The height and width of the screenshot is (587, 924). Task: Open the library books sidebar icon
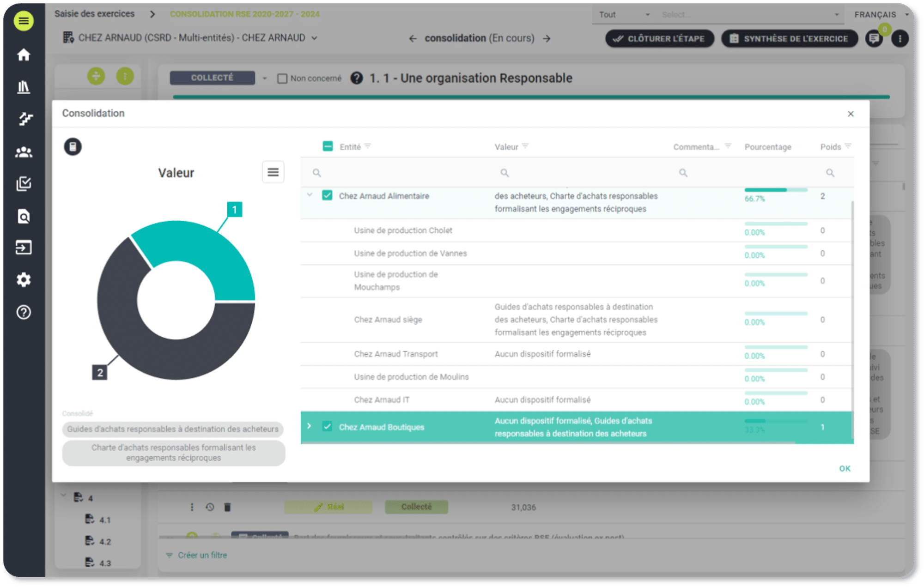point(24,87)
